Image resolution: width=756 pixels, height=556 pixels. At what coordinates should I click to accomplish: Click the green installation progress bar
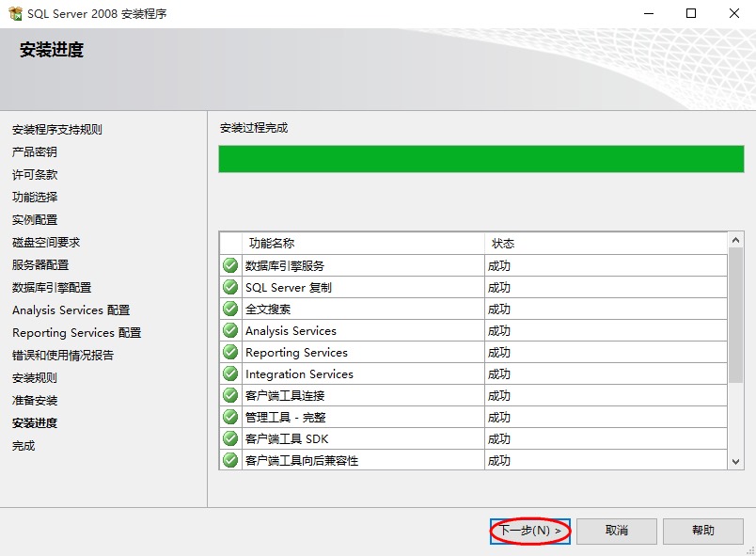481,159
